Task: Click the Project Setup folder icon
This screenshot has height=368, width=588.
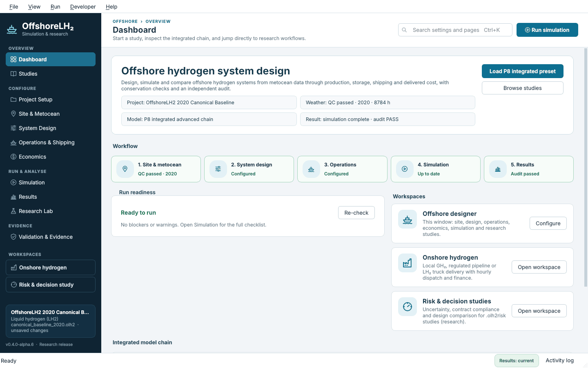Action: click(x=13, y=99)
